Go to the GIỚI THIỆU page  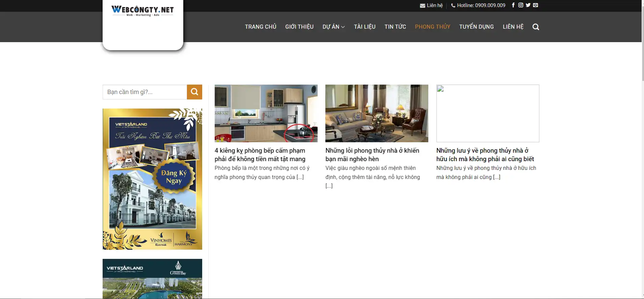299,27
